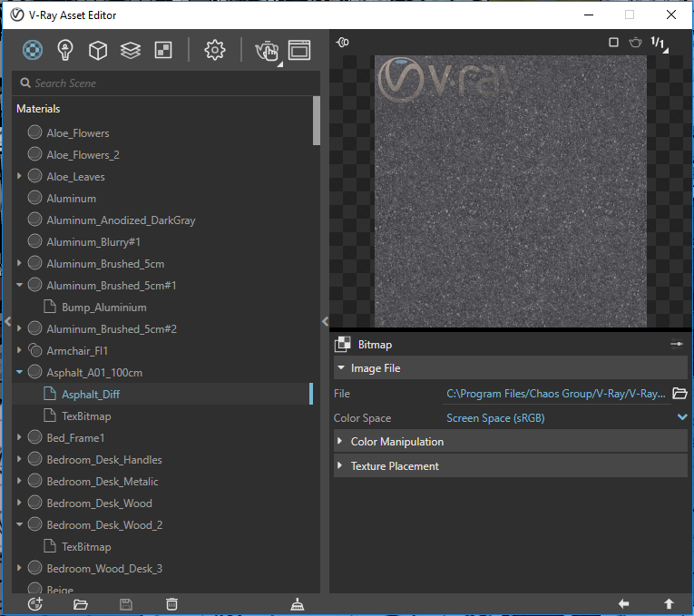The width and height of the screenshot is (694, 616).
Task: Click the Add Asset icon
Action: [35, 604]
